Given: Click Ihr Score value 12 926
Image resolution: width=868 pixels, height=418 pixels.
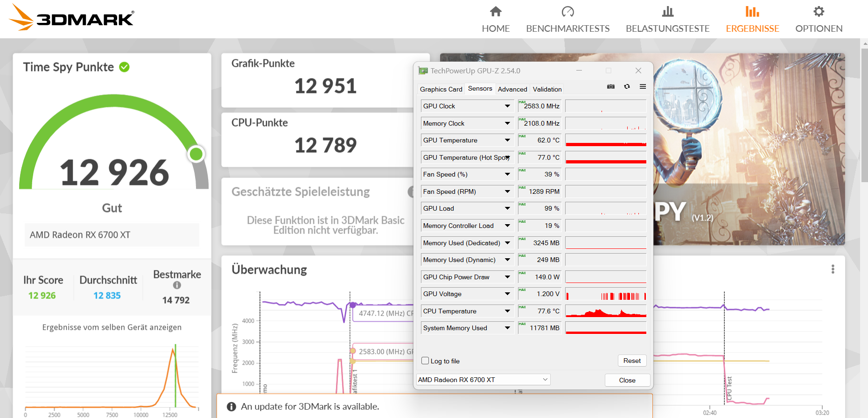Looking at the screenshot, I should click(x=42, y=296).
